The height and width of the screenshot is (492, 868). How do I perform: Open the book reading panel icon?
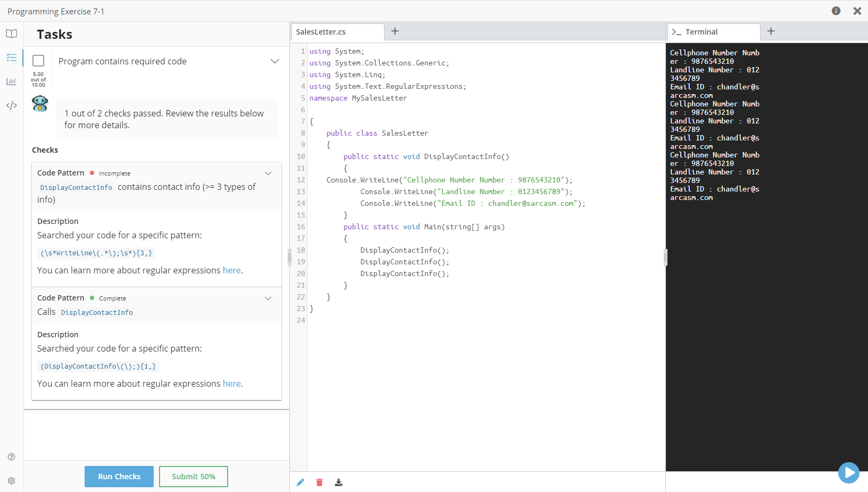pos(12,34)
